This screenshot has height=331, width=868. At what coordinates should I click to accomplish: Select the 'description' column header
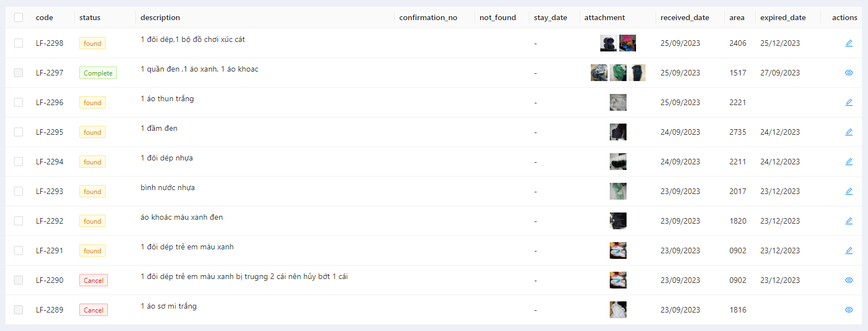pos(160,17)
